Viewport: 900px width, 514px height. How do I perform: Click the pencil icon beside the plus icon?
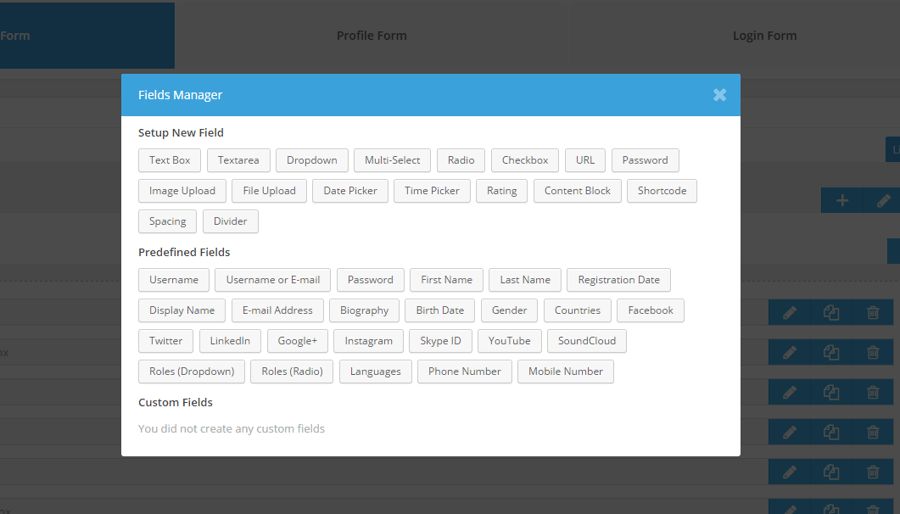(x=883, y=201)
